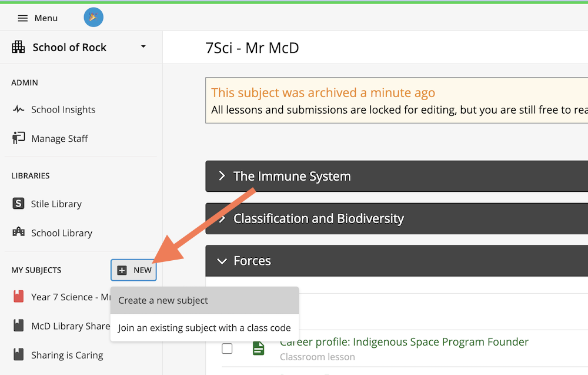Screen dimensions: 588x375
Task: Click the green classroom lesson document icon
Action: pos(258,349)
